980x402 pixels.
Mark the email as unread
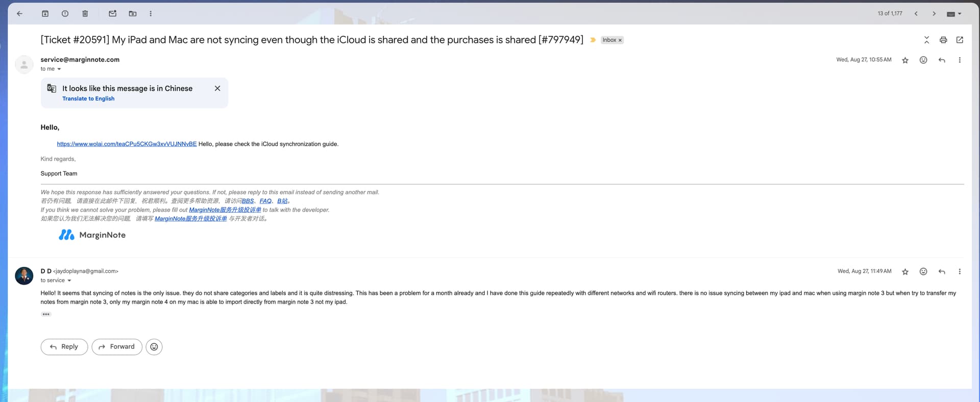coord(112,14)
